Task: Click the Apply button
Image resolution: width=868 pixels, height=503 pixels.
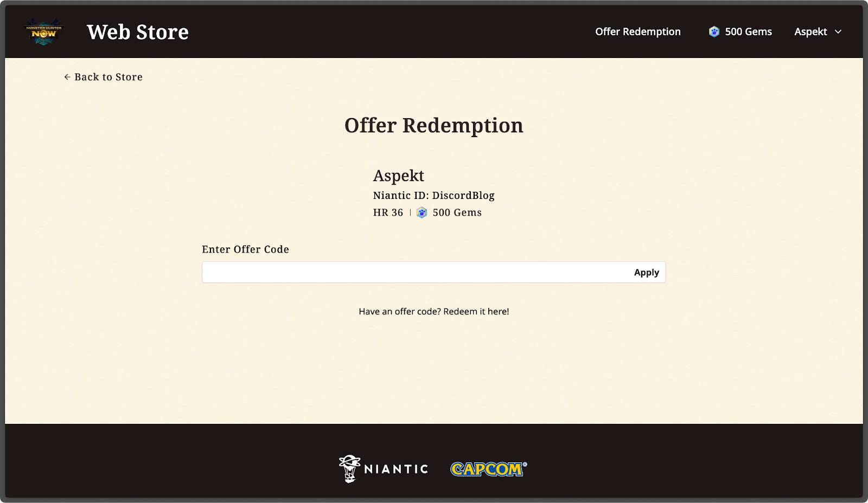Action: pos(647,272)
